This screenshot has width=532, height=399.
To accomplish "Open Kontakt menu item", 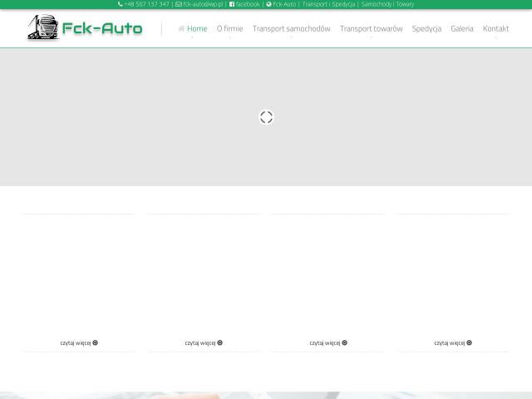I will (x=495, y=28).
